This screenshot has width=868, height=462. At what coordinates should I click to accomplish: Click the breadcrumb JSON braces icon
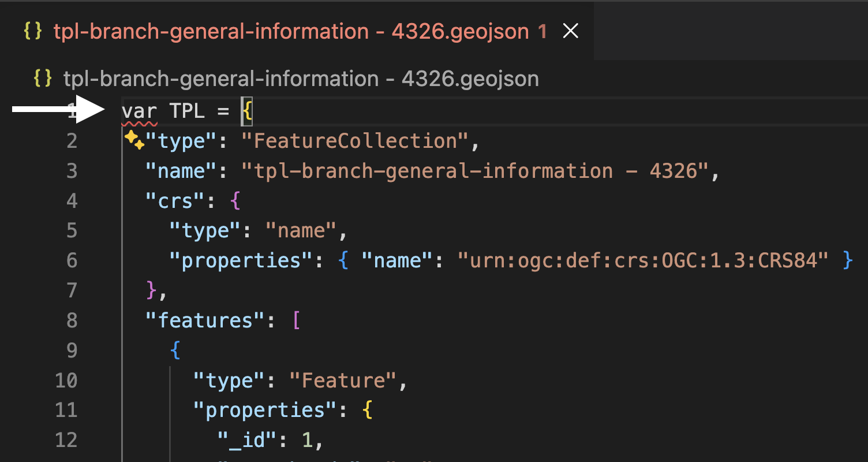[x=43, y=78]
